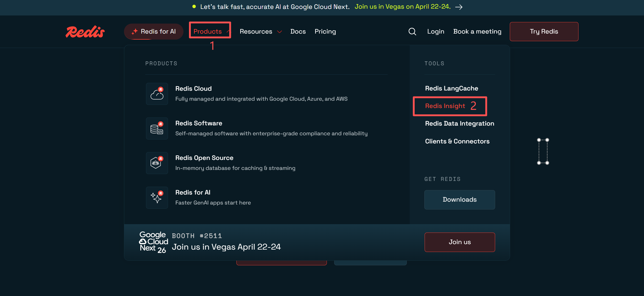Screen dimensions: 644x296
Task: Open the Redis for AI pill
Action: click(154, 31)
